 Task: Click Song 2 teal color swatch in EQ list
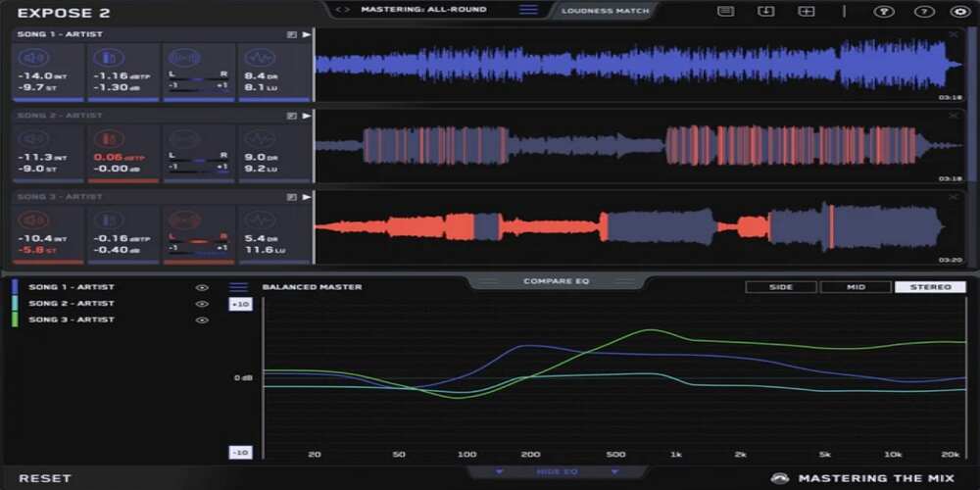pos(15,303)
